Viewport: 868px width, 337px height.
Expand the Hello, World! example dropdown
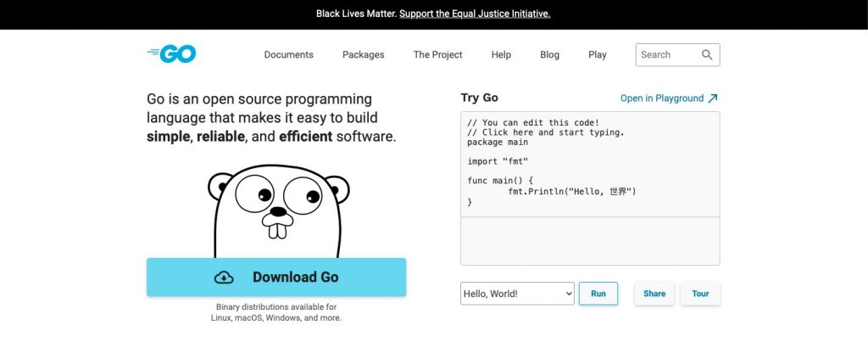(518, 294)
